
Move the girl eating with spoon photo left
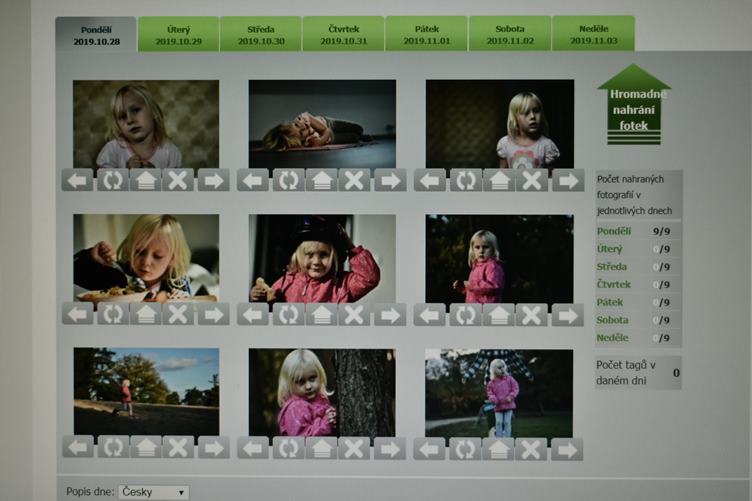[x=78, y=315]
